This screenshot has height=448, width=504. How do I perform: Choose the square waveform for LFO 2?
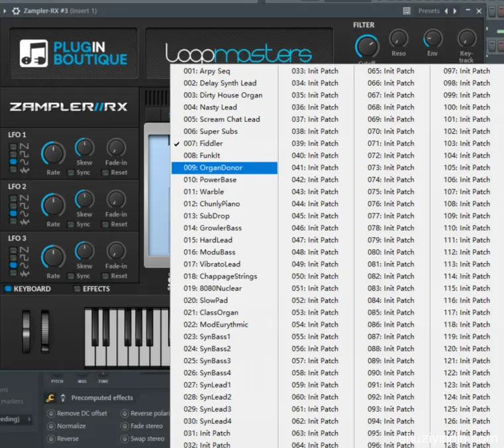(13, 205)
